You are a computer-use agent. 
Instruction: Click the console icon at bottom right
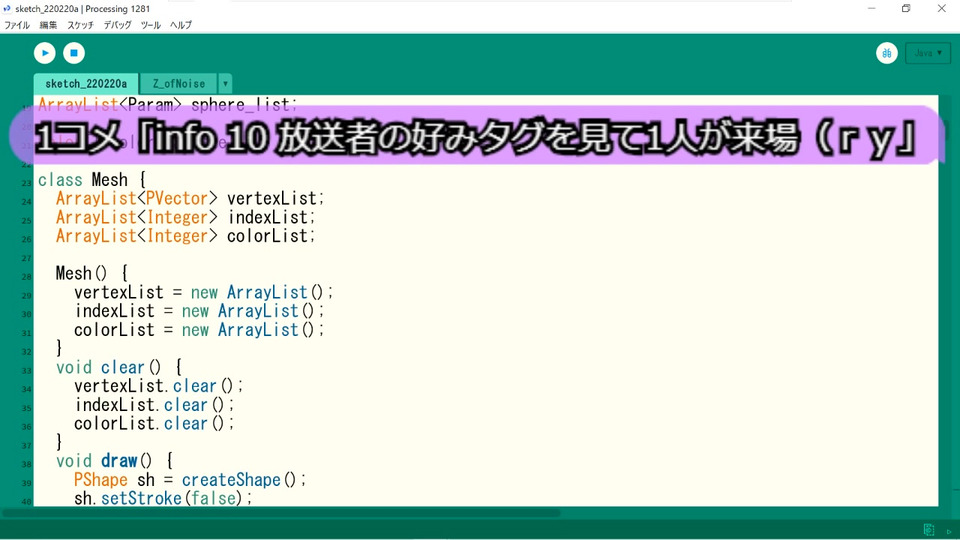[x=929, y=530]
